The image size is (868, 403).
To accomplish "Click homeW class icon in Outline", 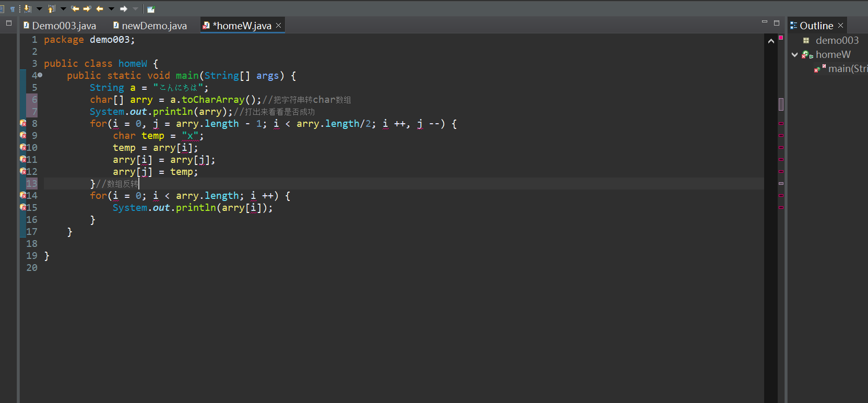I will (807, 54).
